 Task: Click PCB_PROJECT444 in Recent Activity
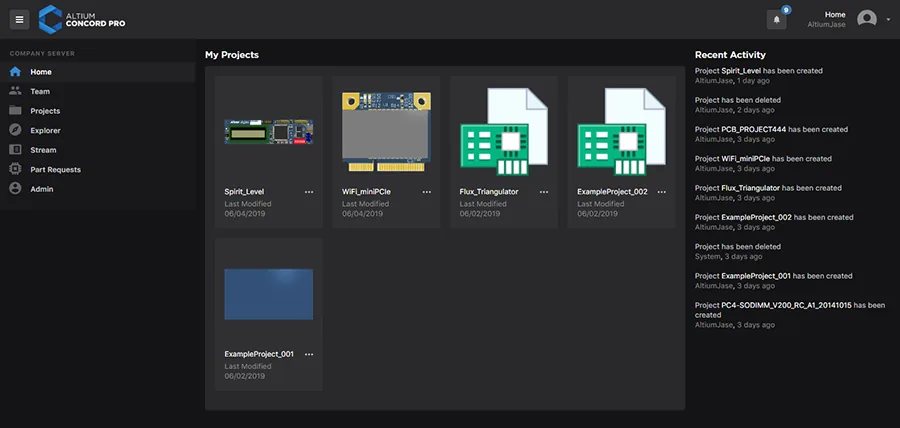point(754,129)
